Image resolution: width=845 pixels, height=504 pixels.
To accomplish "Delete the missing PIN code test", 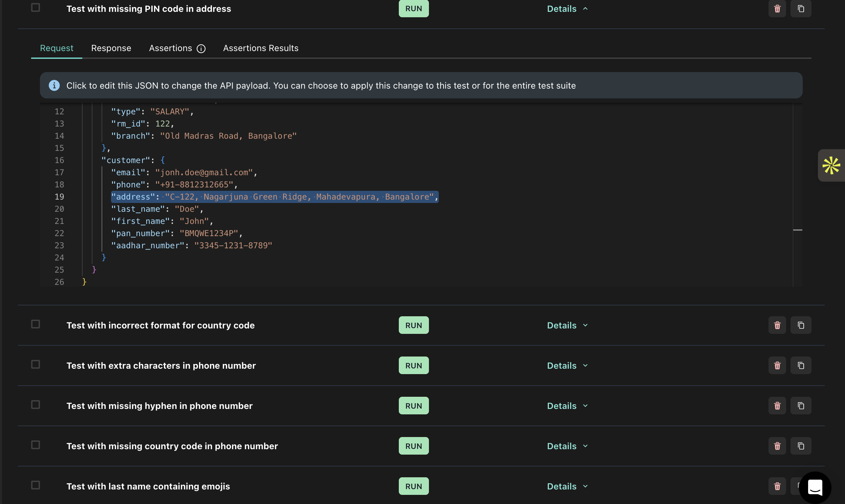I will coord(777,8).
